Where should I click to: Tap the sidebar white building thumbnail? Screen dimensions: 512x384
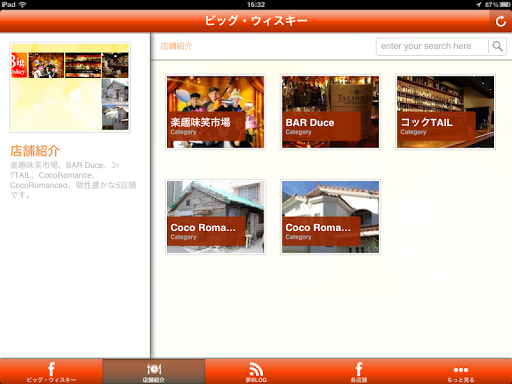115,117
